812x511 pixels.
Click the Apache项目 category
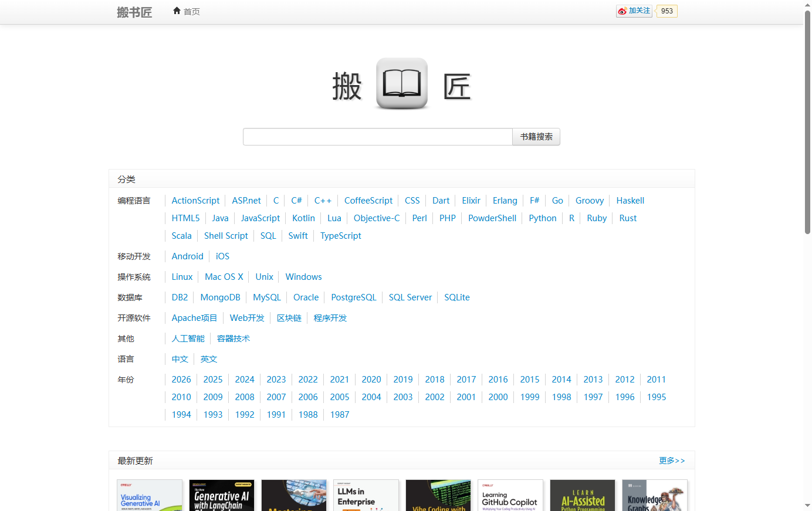(194, 318)
